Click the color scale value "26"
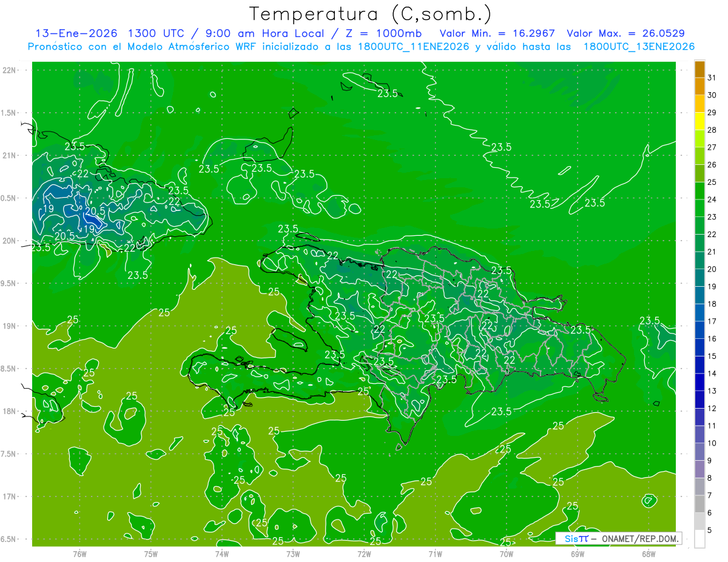Image resolution: width=728 pixels, height=562 pixels. [x=712, y=164]
